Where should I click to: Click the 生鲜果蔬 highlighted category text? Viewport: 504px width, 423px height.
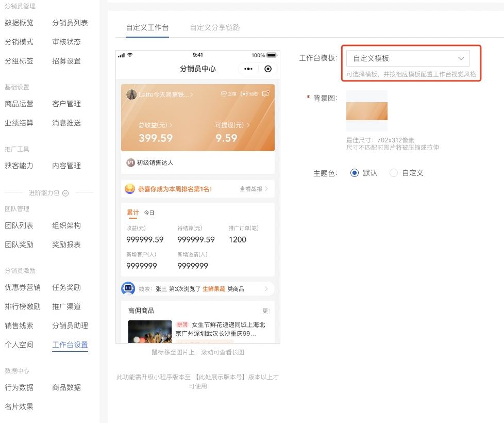[x=214, y=289]
